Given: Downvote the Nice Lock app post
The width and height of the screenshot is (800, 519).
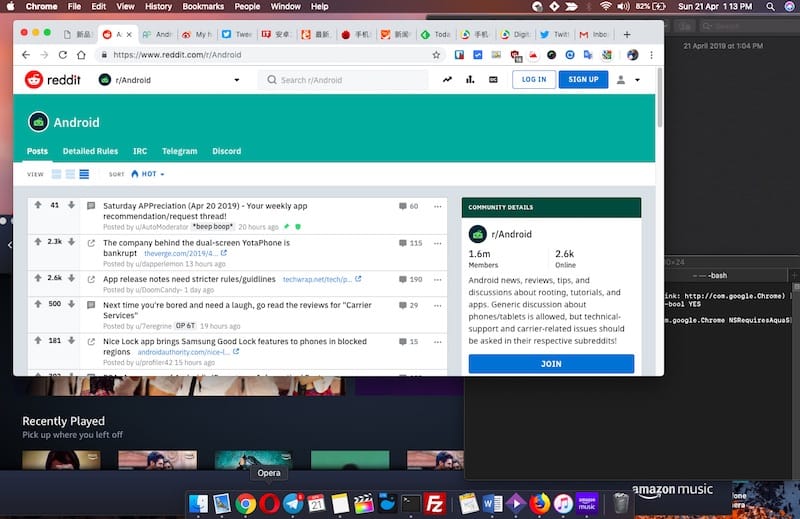Looking at the screenshot, I should tap(71, 340).
